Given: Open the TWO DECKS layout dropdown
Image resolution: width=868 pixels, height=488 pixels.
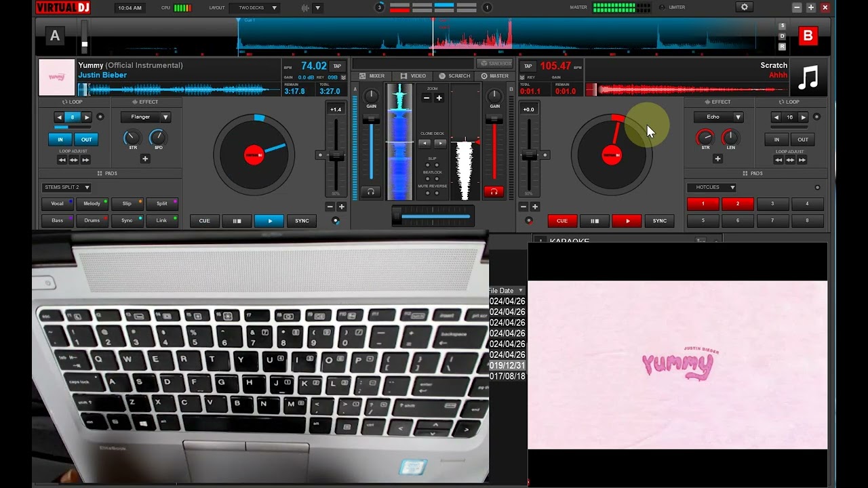Looking at the screenshot, I should 255,8.
